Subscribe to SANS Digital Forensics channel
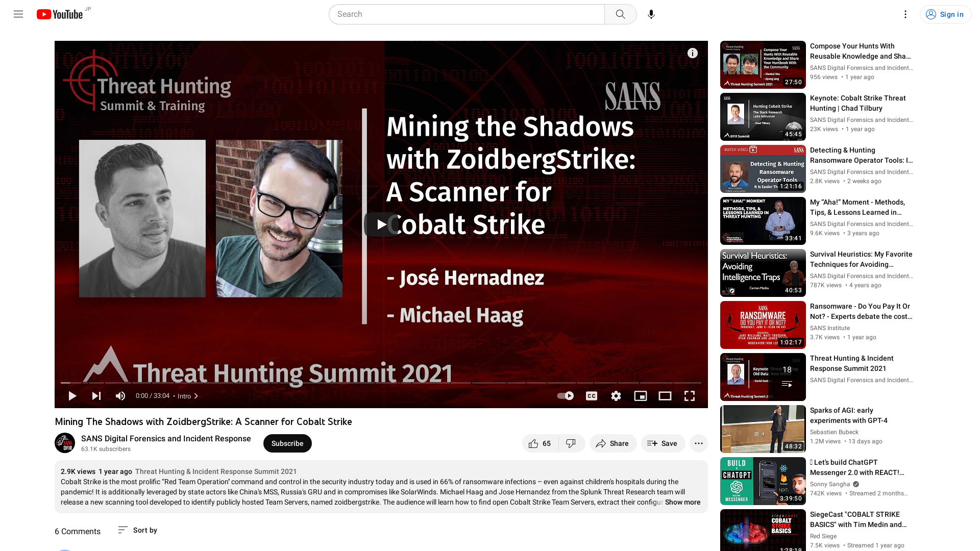Image resolution: width=980 pixels, height=551 pixels. (x=287, y=443)
